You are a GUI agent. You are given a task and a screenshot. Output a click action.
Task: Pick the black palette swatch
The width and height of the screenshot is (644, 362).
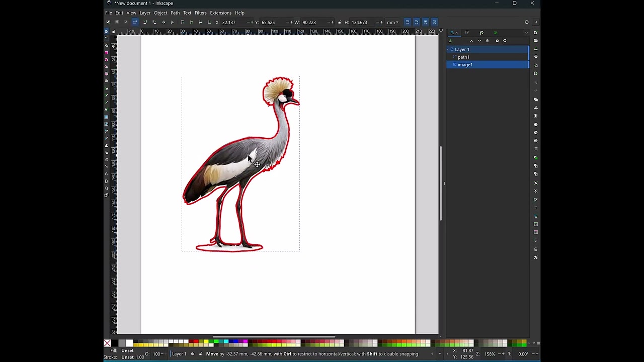coord(115,342)
